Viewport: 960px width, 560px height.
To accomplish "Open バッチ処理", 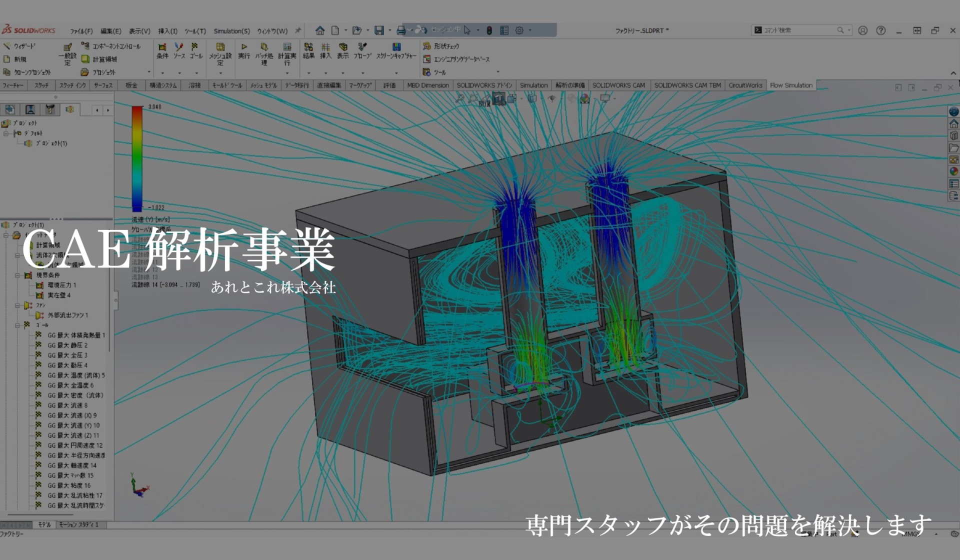I will coord(264,54).
